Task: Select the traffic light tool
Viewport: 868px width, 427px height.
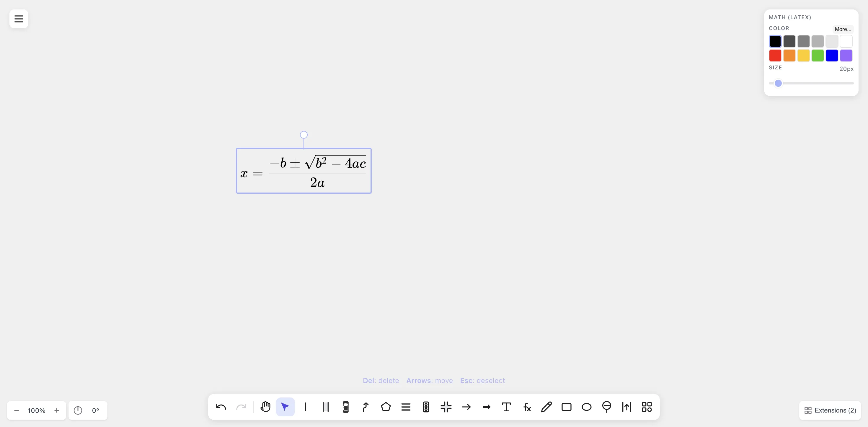Action: pos(426,407)
